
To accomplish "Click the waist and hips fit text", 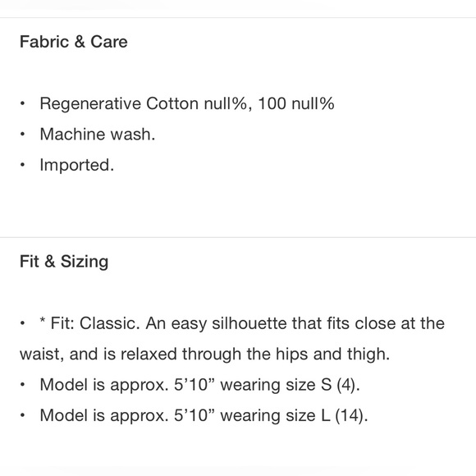I will tap(204, 354).
